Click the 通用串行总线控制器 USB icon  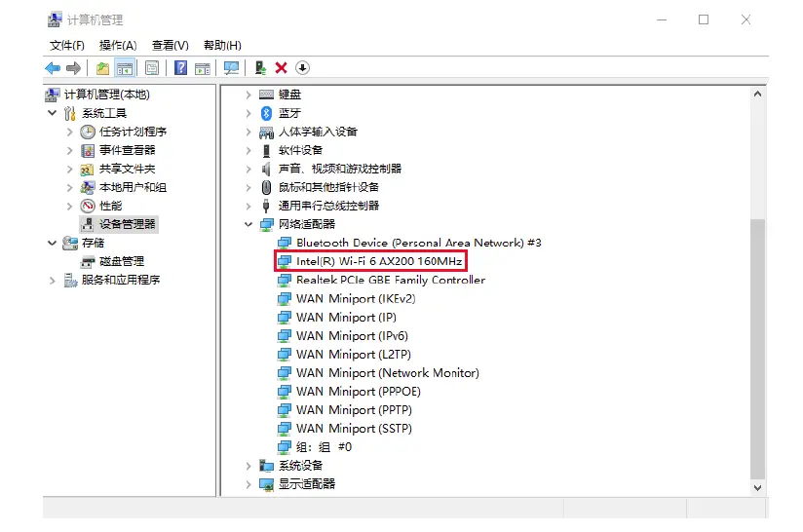(266, 206)
